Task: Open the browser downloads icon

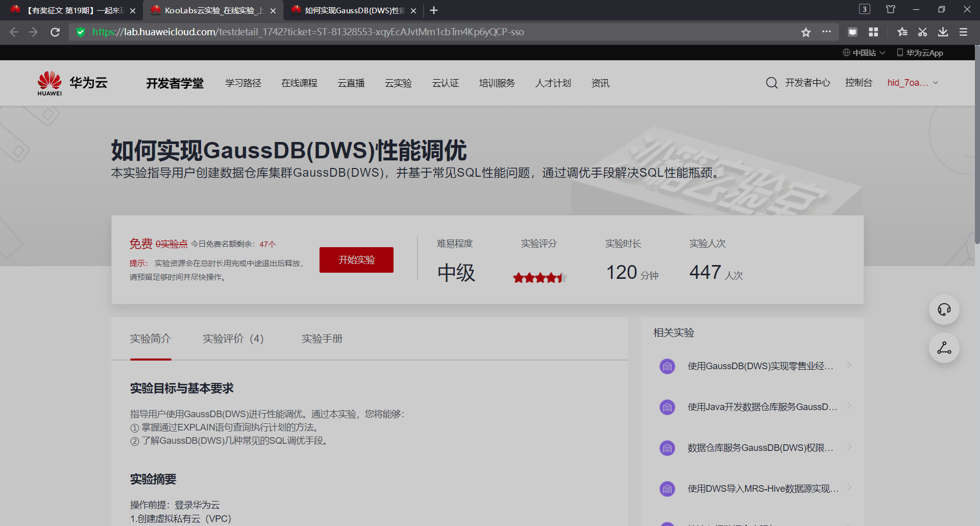Action: 943,32
